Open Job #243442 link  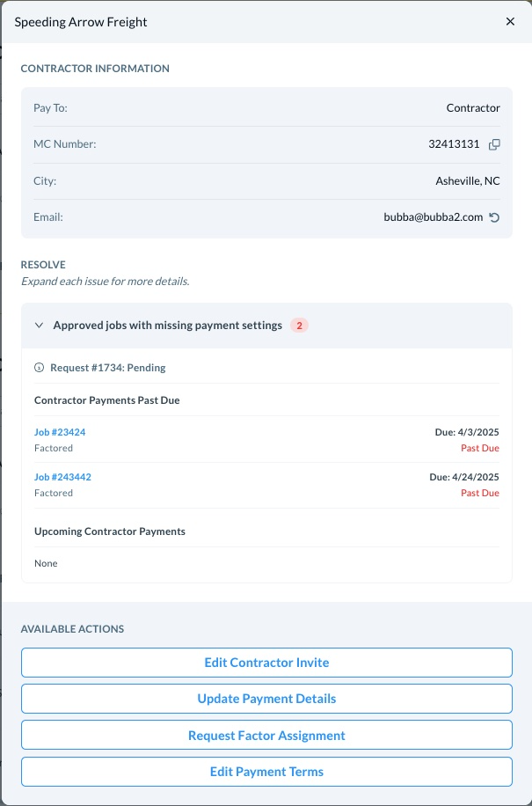tap(62, 477)
